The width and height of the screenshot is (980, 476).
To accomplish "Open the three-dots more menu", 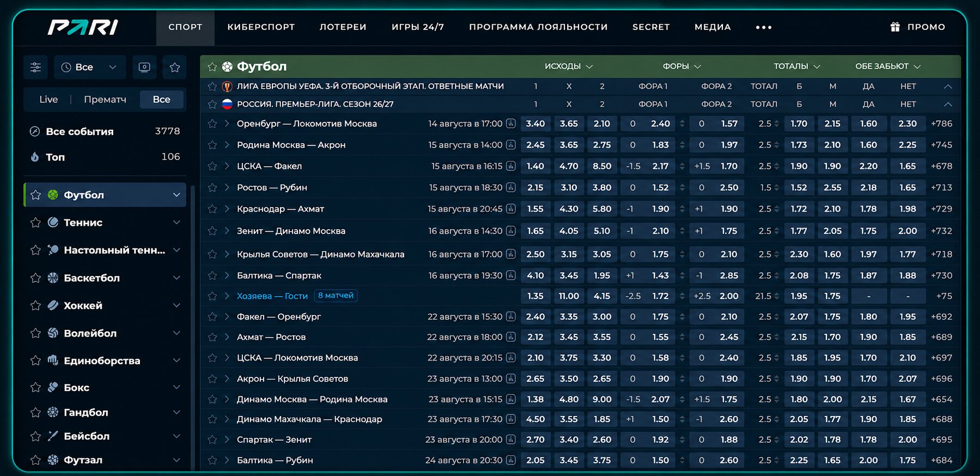I will (x=764, y=27).
